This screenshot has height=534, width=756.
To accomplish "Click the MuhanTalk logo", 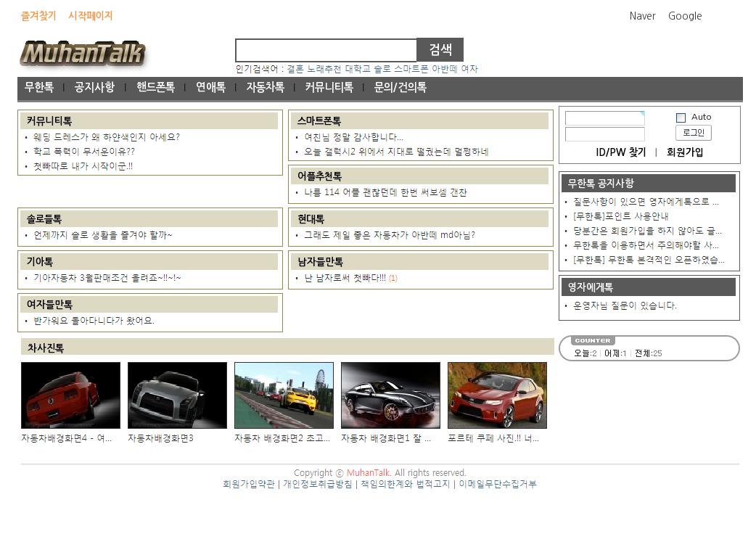I will tap(82, 54).
